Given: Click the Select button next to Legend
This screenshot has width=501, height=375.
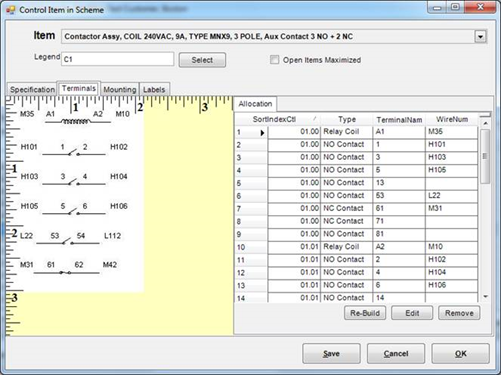Looking at the screenshot, I should (x=202, y=60).
